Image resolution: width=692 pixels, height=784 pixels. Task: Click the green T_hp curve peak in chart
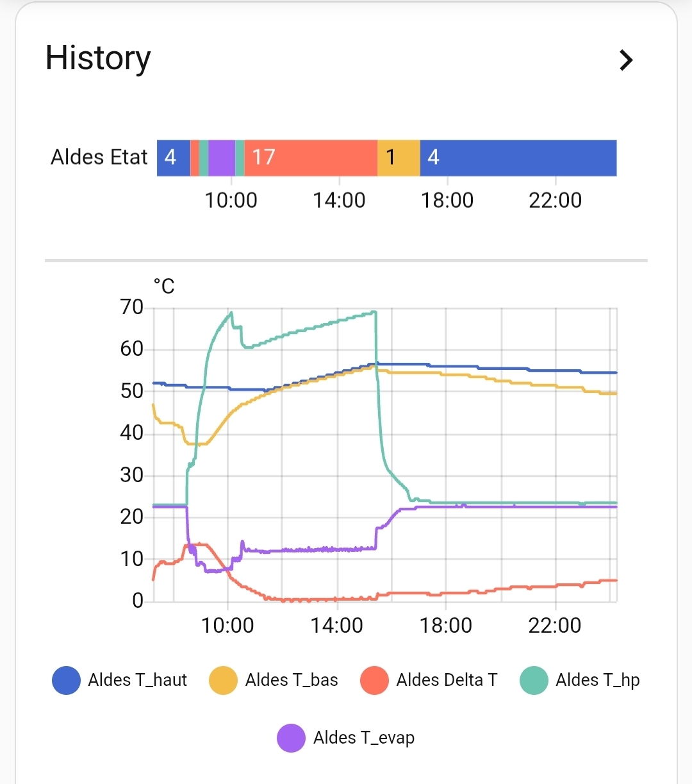click(x=231, y=313)
